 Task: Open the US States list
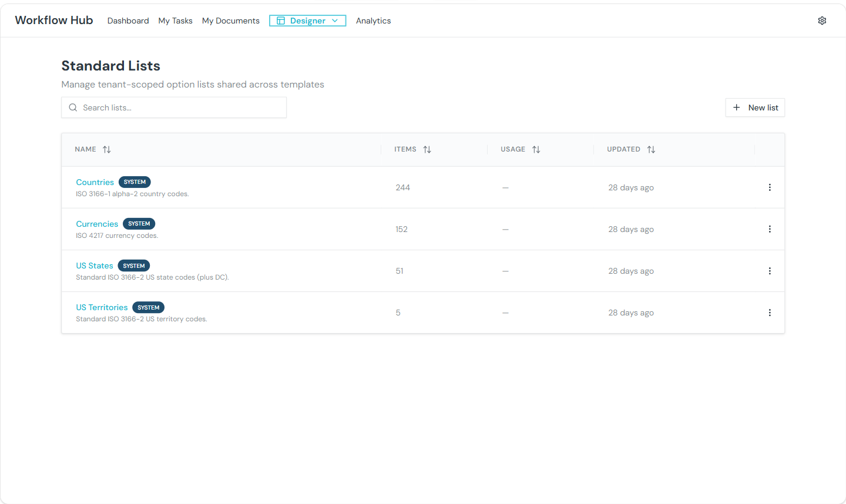95,266
